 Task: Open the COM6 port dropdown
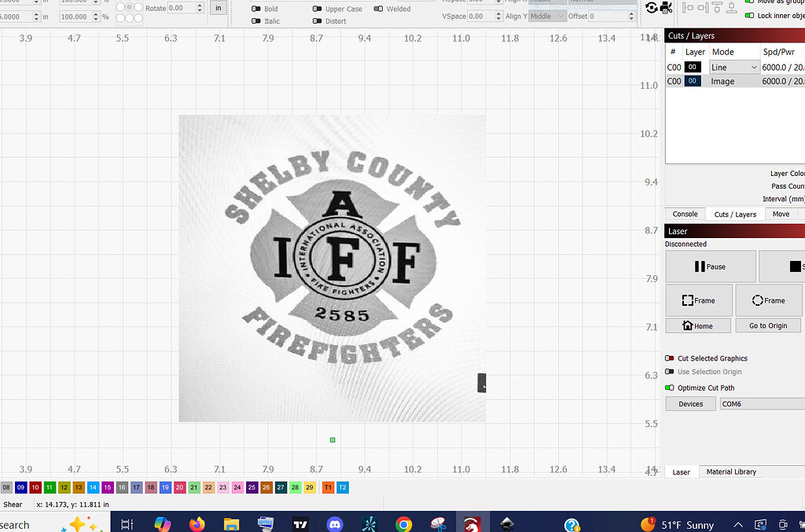(761, 404)
